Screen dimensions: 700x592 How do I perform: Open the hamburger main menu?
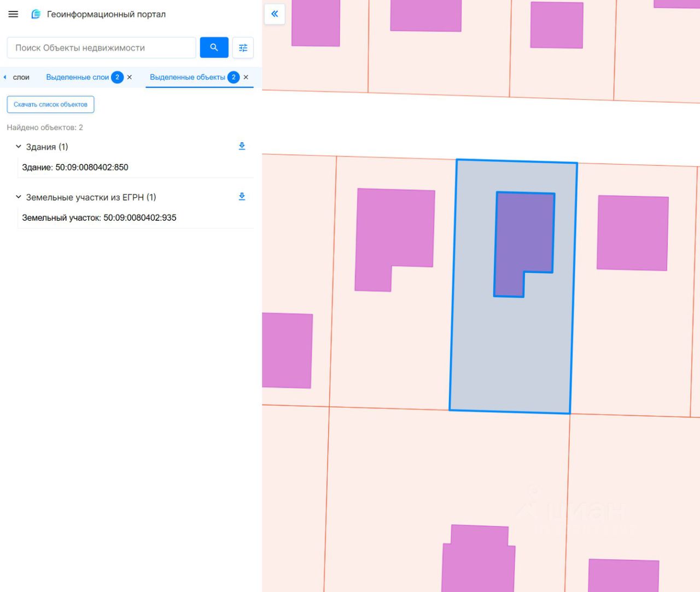pyautogui.click(x=13, y=14)
